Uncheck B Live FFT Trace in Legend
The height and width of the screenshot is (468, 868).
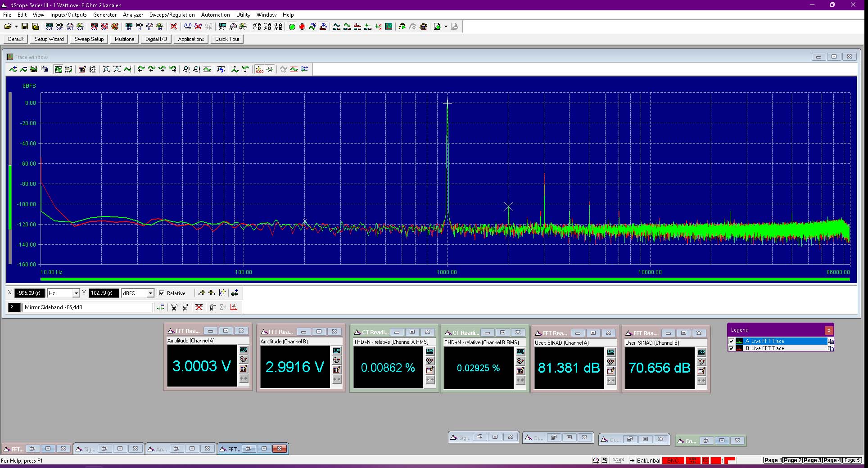click(x=731, y=348)
